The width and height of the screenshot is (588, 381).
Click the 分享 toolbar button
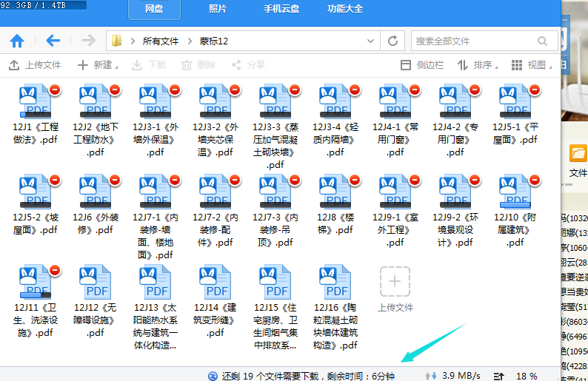248,65
